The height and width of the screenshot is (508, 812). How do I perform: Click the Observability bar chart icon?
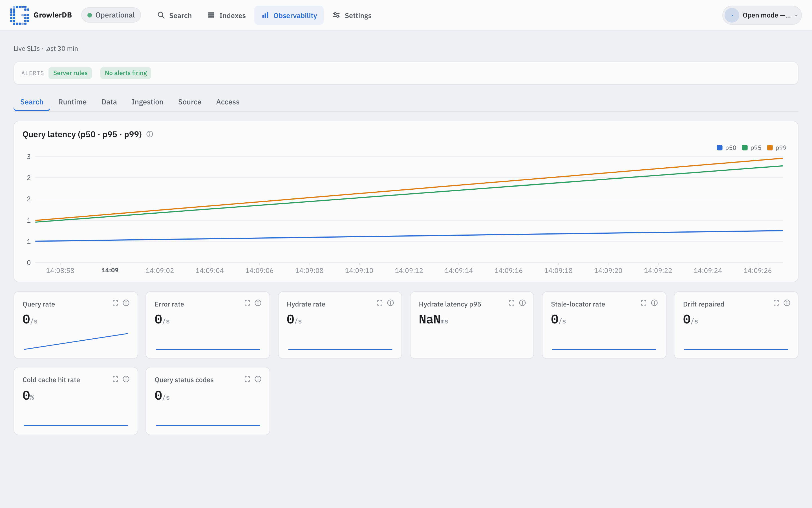point(265,15)
